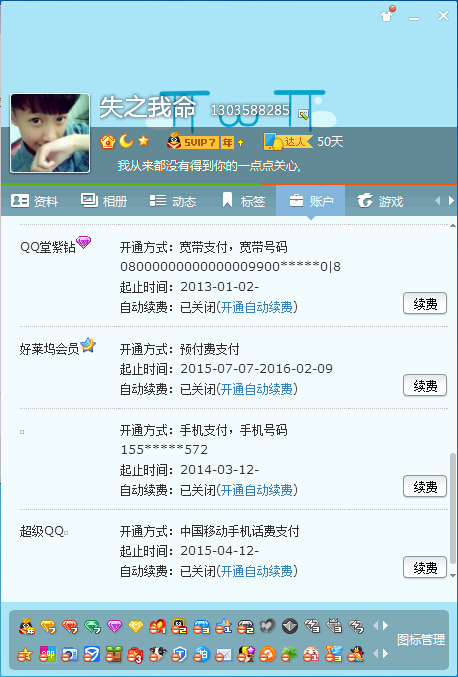Show next icons in top icon row
This screenshot has width=458, height=677.
pyautogui.click(x=385, y=626)
